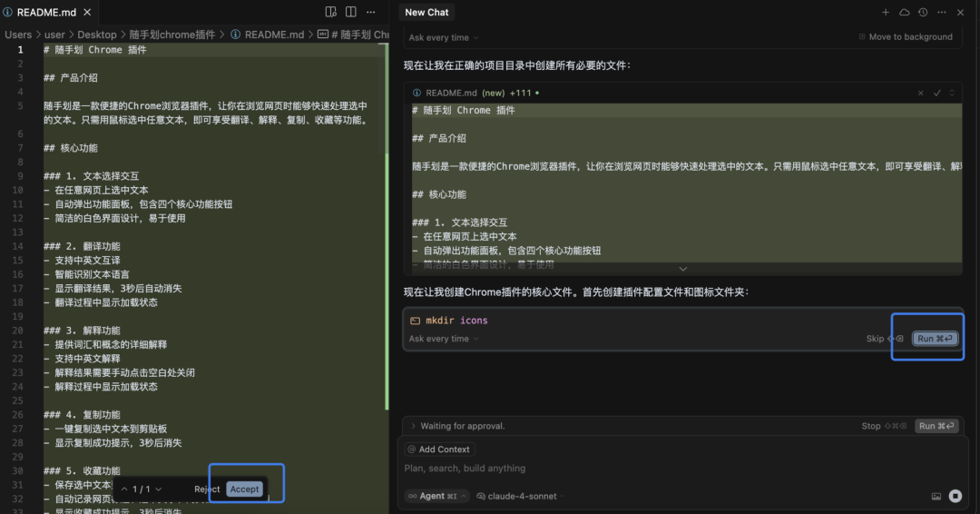Expand the 'Waiting for approval' section
Viewport: 980px width, 514px height.
pyautogui.click(x=414, y=426)
